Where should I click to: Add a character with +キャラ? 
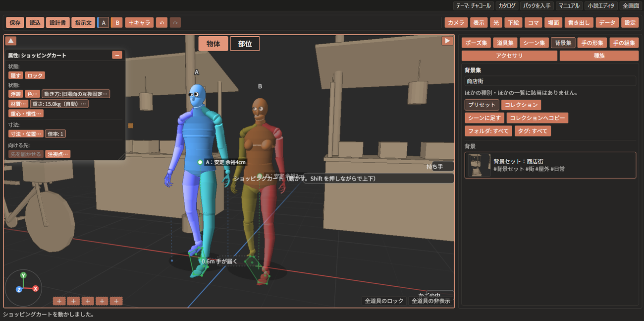point(139,23)
